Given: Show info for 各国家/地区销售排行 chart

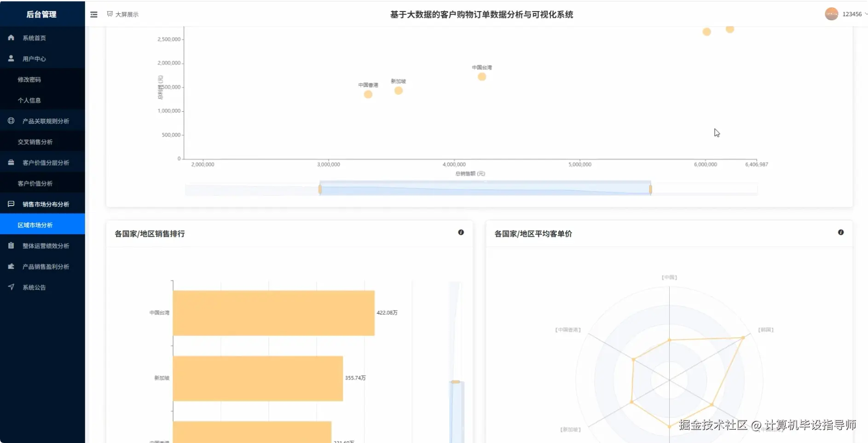Looking at the screenshot, I should click(461, 232).
